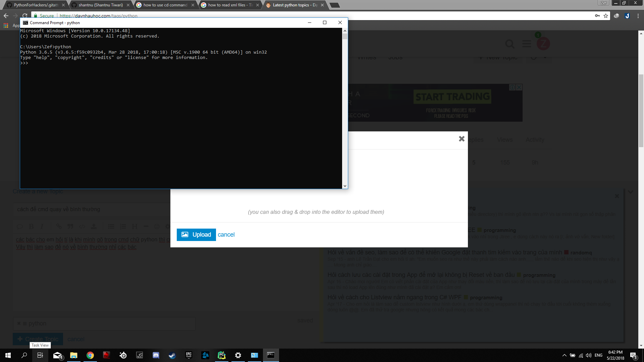Insert a horizontal rule in the editor
Image resolution: width=644 pixels, height=362 pixels.
click(x=146, y=227)
